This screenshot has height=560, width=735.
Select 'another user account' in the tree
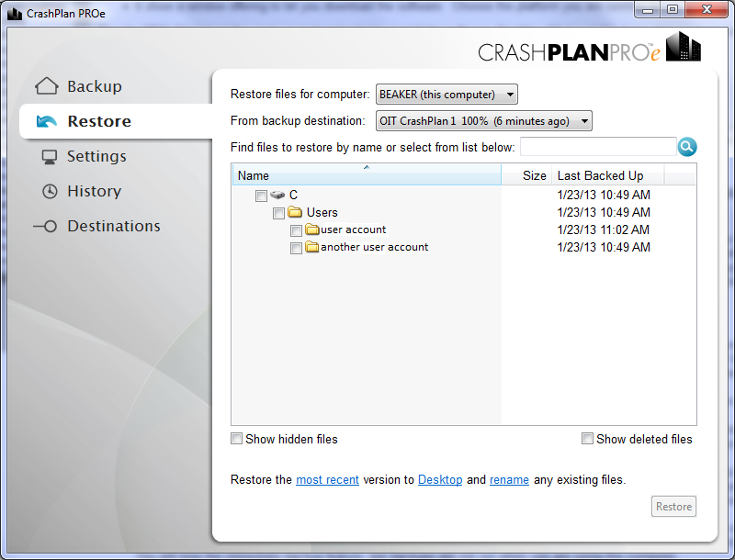click(x=376, y=247)
